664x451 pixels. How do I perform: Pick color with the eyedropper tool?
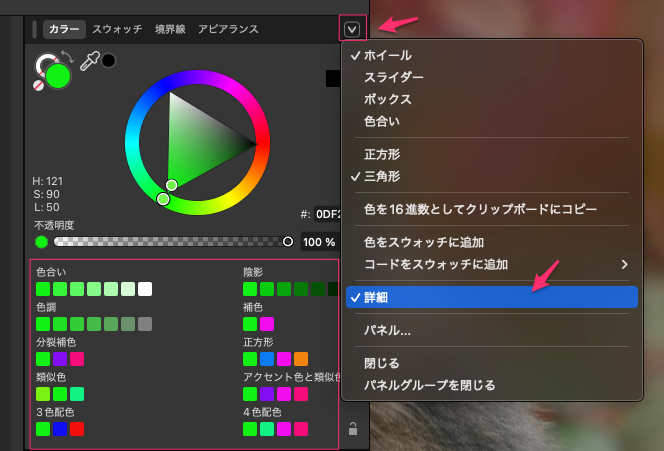[89, 63]
